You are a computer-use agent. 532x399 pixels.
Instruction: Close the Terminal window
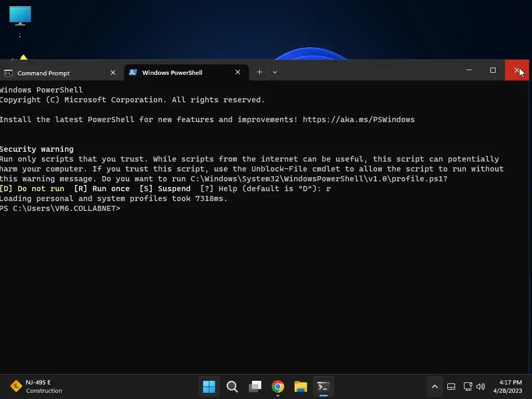tap(517, 70)
